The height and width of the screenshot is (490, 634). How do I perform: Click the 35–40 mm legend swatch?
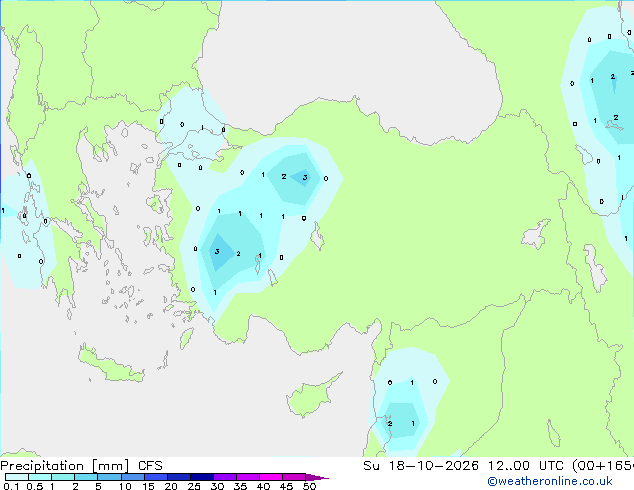248,477
